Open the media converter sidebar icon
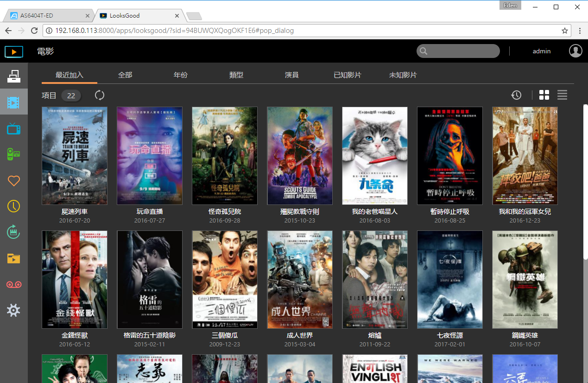The height and width of the screenshot is (383, 588). pyautogui.click(x=14, y=76)
